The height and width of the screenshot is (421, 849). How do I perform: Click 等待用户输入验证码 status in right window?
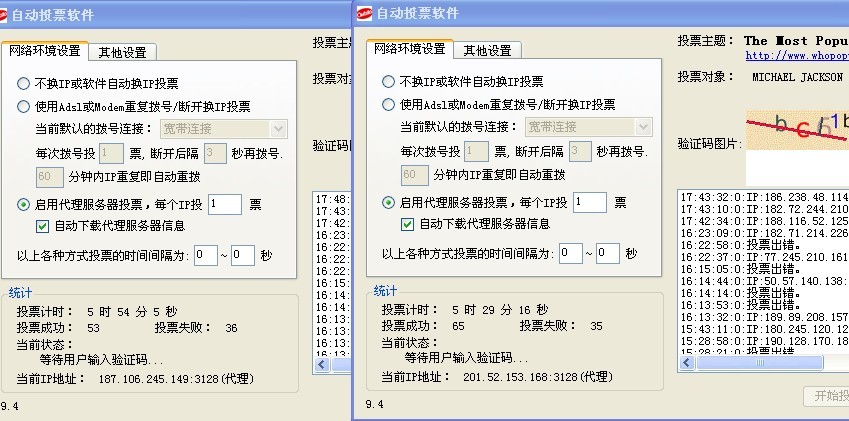[466, 358]
